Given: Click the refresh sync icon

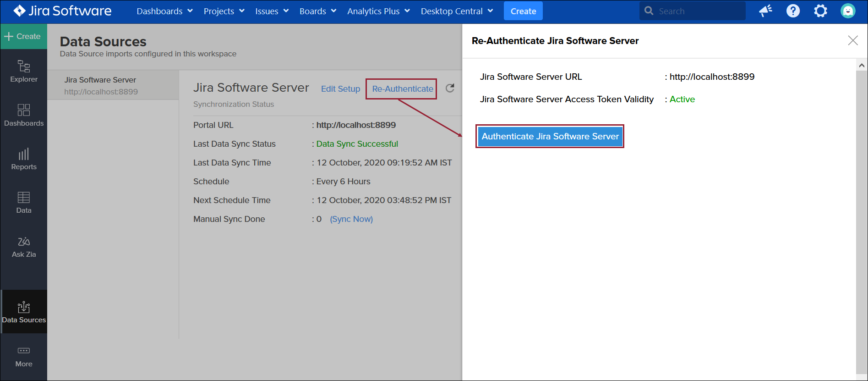Looking at the screenshot, I should point(450,88).
